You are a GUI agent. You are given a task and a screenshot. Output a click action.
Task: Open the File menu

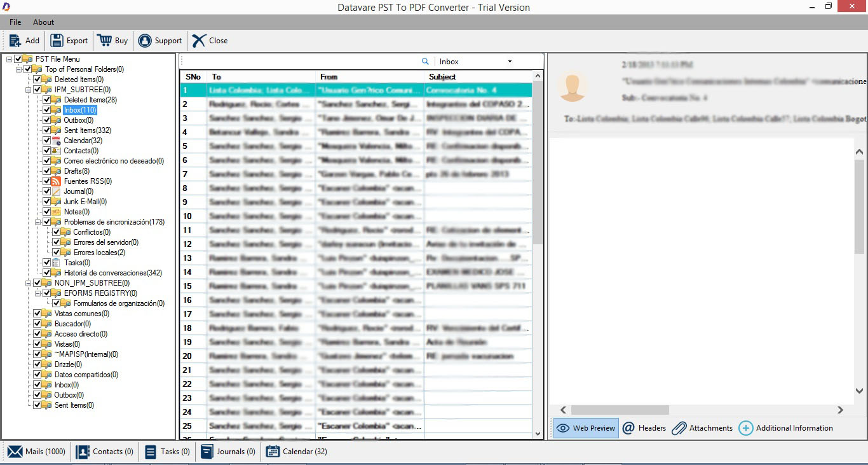(15, 22)
